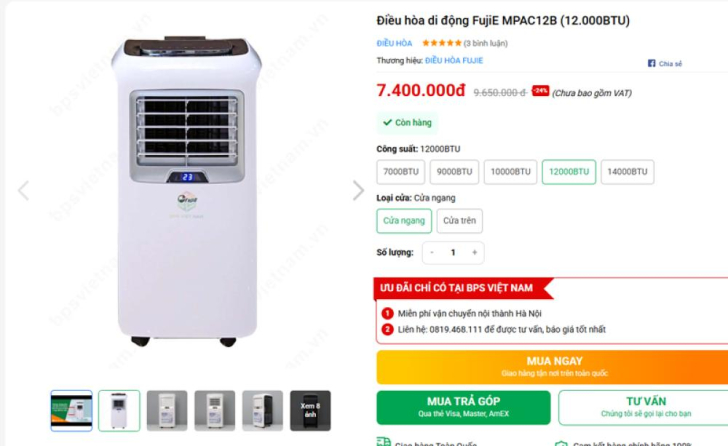Select the Cửa ngang door type

click(404, 221)
